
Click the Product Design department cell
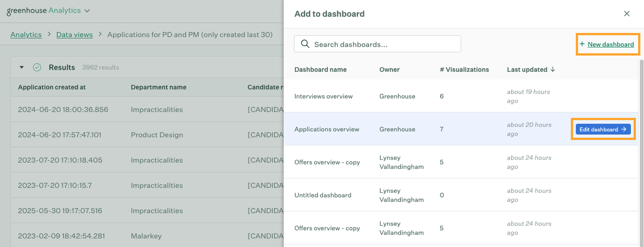coord(157,135)
